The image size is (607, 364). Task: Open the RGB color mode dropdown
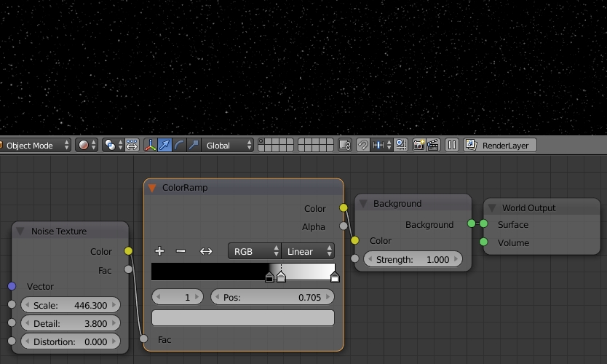point(254,251)
